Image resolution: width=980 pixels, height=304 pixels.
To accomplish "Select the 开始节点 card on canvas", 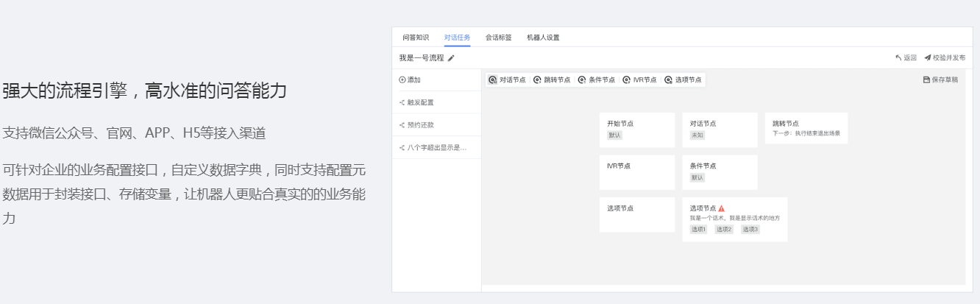I will [x=636, y=130].
